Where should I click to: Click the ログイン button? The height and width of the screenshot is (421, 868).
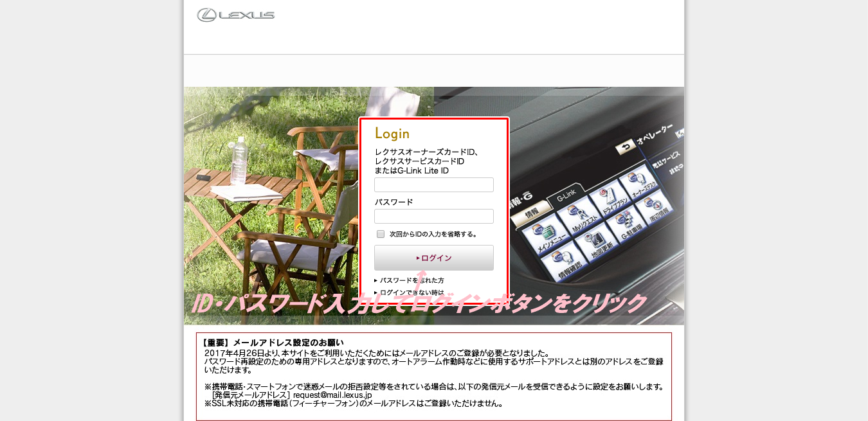[x=434, y=258]
